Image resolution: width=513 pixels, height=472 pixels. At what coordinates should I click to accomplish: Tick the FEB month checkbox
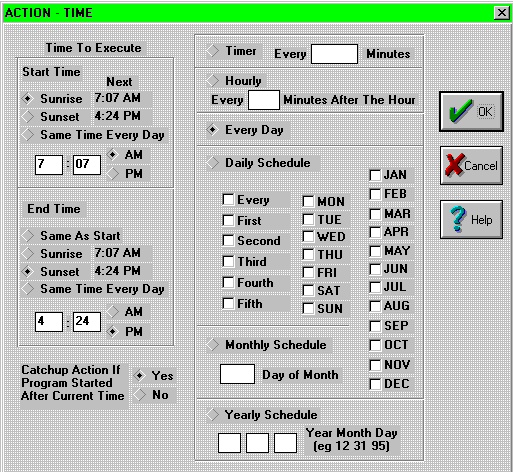coord(375,194)
